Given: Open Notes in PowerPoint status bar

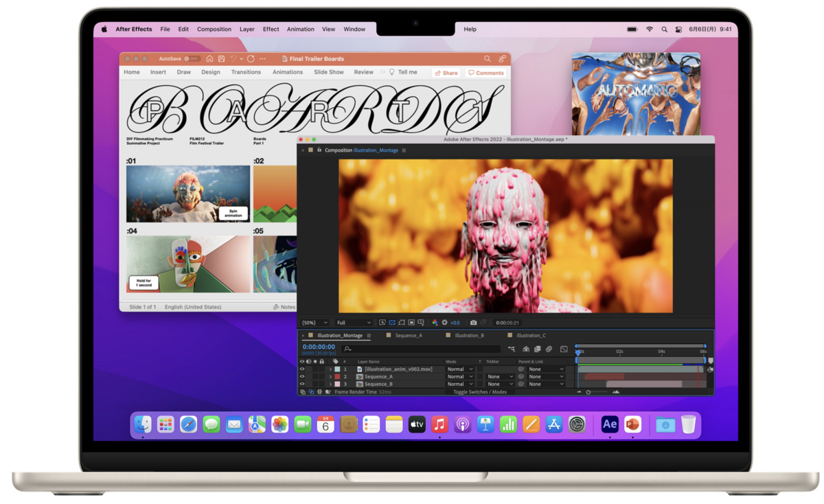Looking at the screenshot, I should coord(284,307).
